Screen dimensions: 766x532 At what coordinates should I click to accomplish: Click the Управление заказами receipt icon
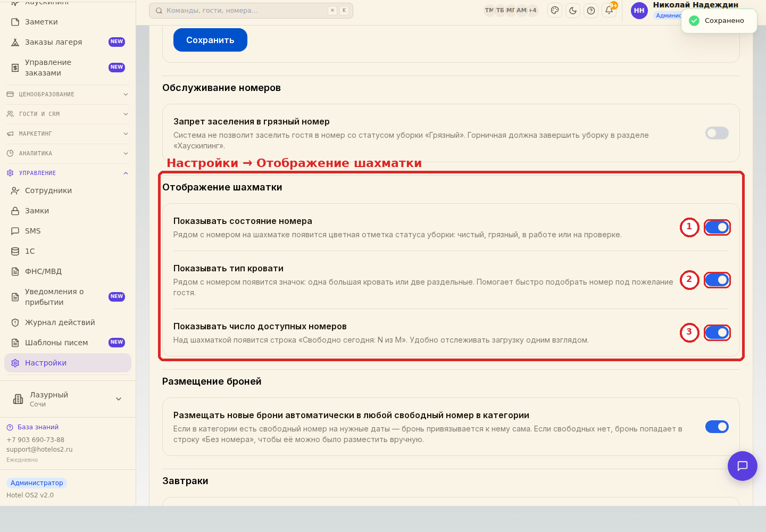point(15,68)
